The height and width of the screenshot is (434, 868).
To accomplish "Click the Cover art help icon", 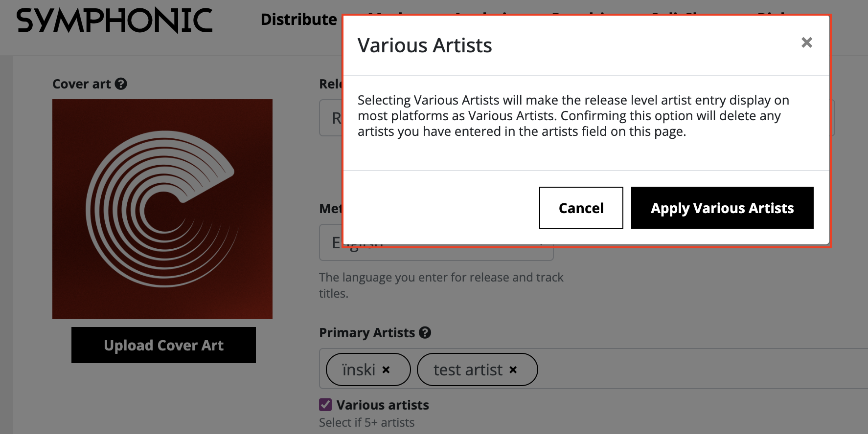I will click(121, 84).
